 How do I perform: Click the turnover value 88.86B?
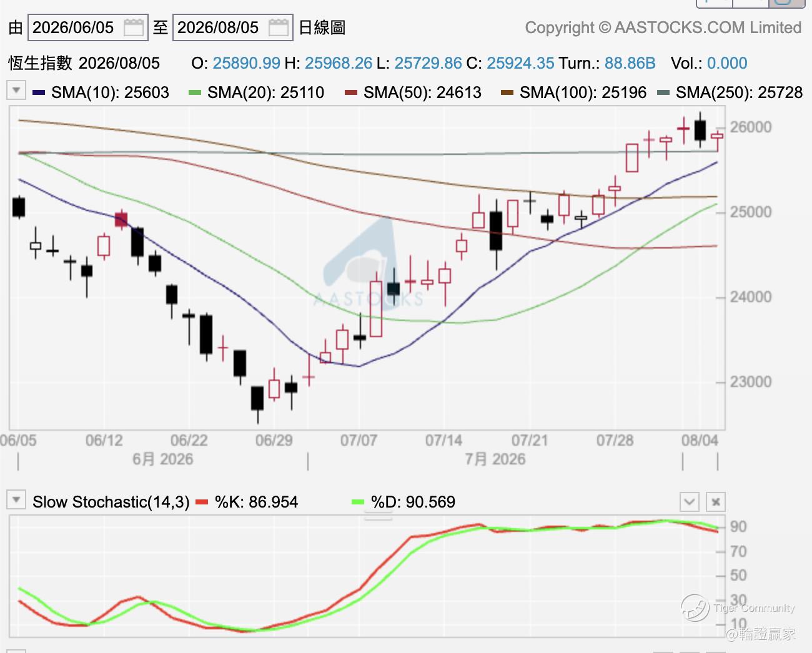coord(630,63)
